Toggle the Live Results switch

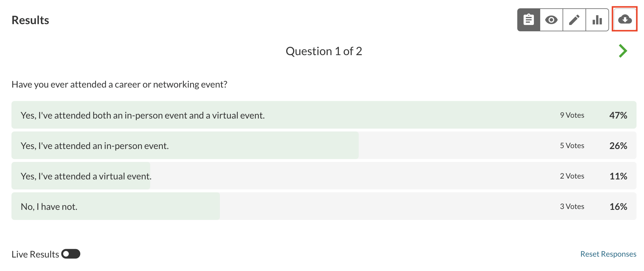(x=71, y=254)
